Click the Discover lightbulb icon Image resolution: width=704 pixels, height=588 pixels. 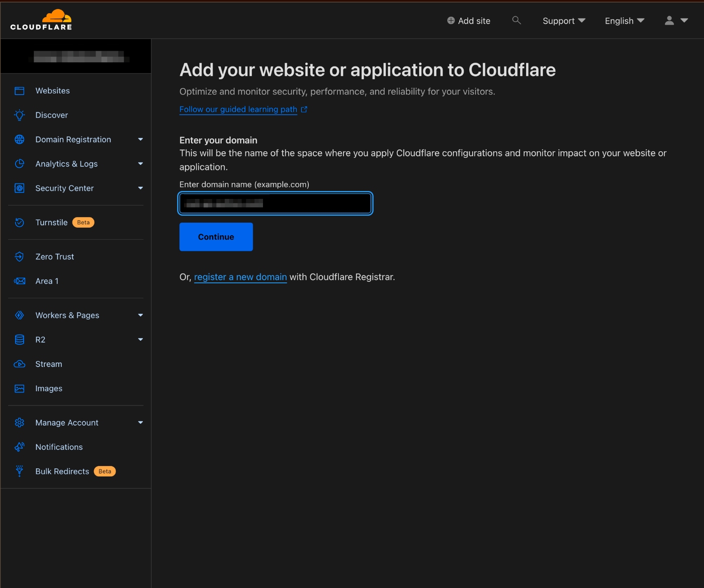pyautogui.click(x=20, y=115)
